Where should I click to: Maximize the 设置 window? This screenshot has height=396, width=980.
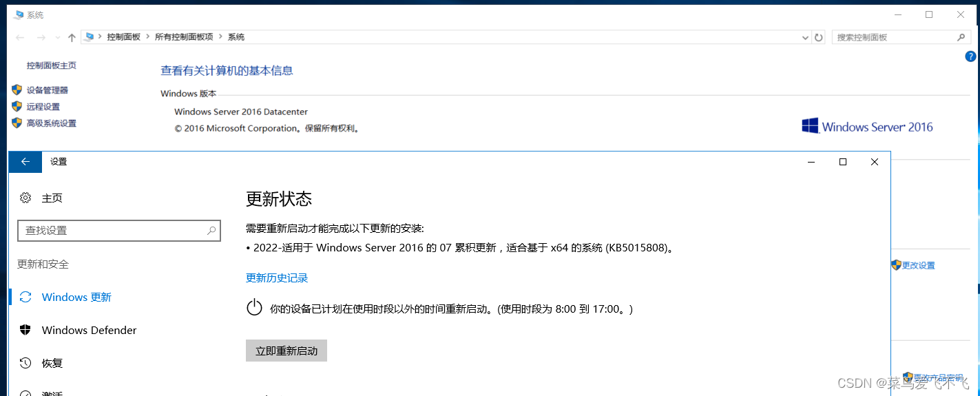pyautogui.click(x=842, y=162)
